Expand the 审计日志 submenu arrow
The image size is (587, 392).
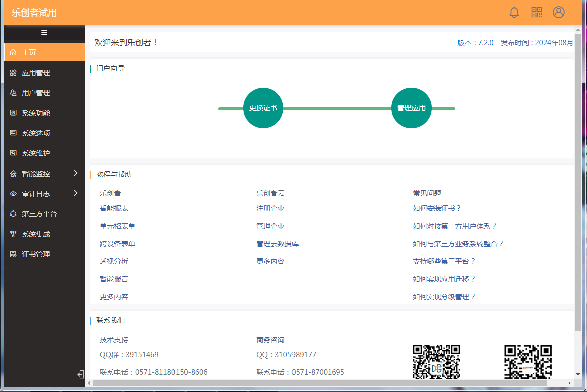[76, 193]
